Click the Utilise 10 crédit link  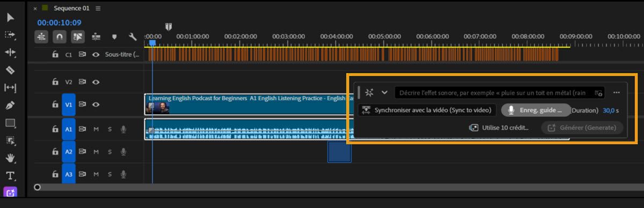coord(499,128)
